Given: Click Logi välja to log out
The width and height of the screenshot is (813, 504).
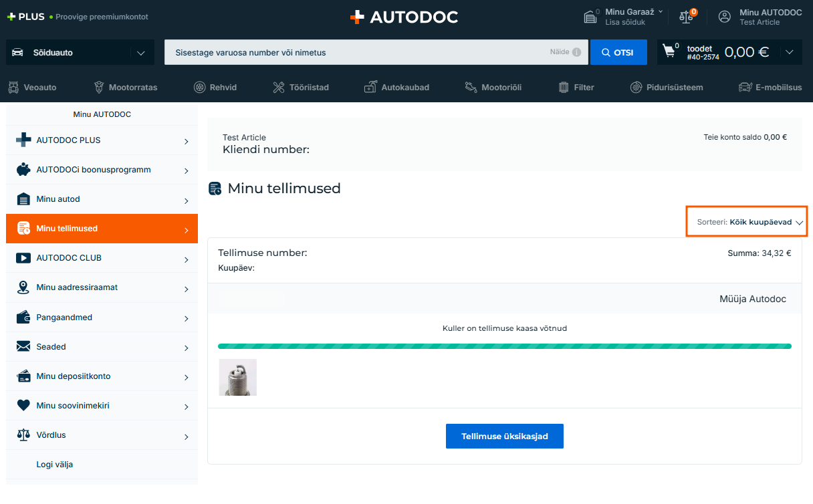Looking at the screenshot, I should coord(55,465).
